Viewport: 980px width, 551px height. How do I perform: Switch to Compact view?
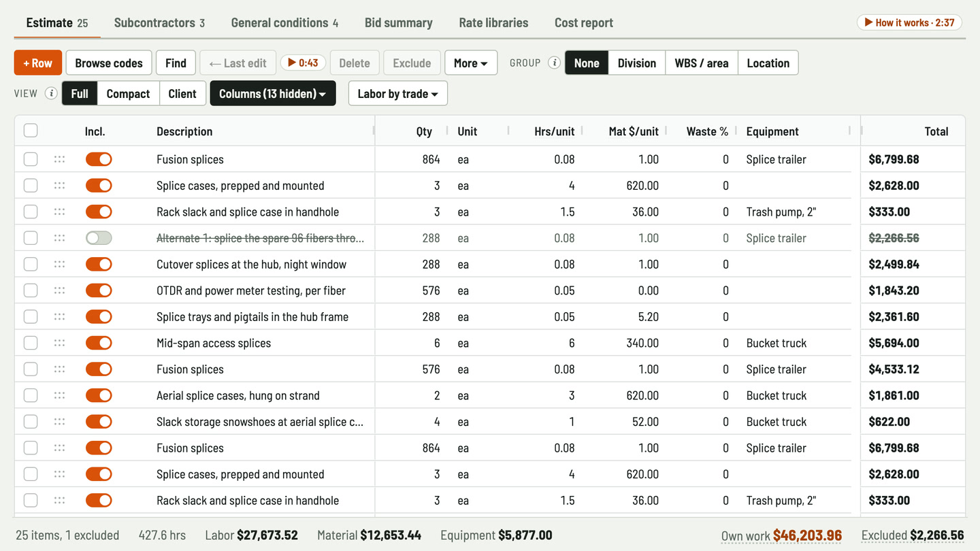click(128, 93)
